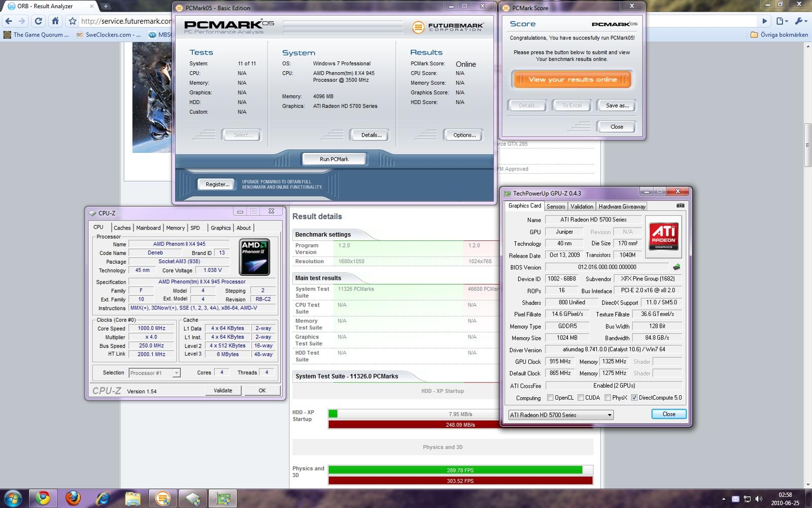This screenshot has height=508, width=812.
Task: Expand the Övriga bokmärken folder
Action: coord(779,35)
